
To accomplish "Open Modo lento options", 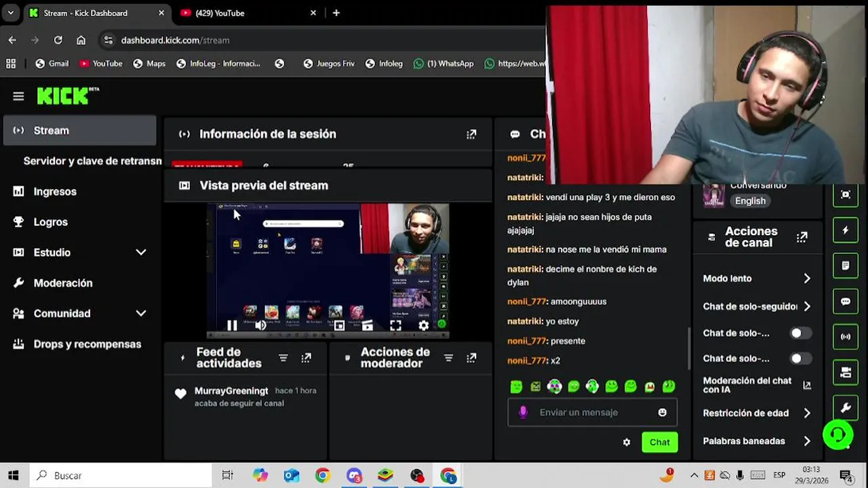I will [x=757, y=279].
